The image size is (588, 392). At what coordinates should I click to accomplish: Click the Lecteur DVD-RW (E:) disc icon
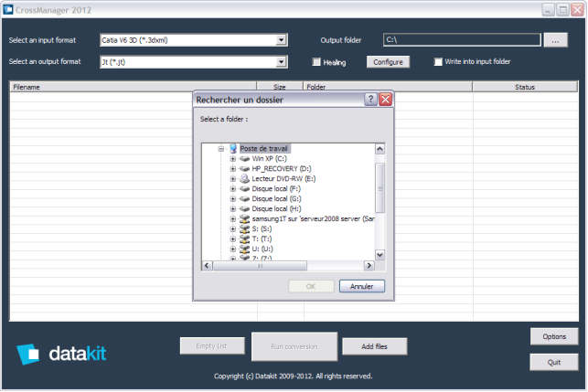point(244,179)
